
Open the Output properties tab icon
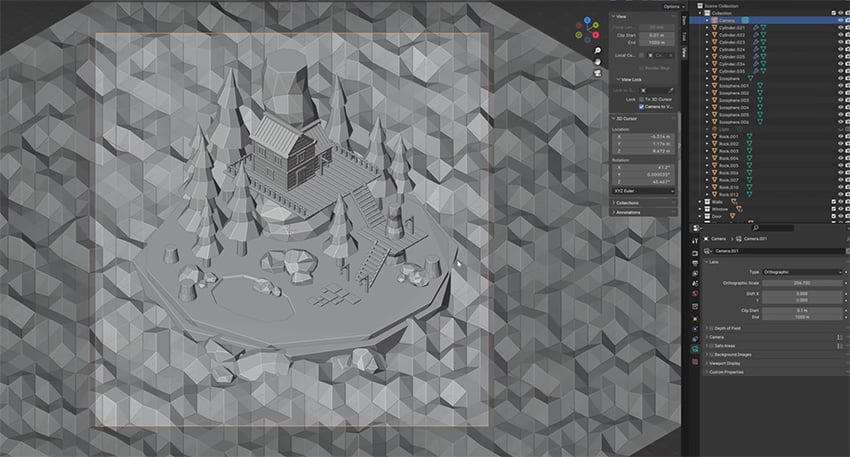[695, 263]
